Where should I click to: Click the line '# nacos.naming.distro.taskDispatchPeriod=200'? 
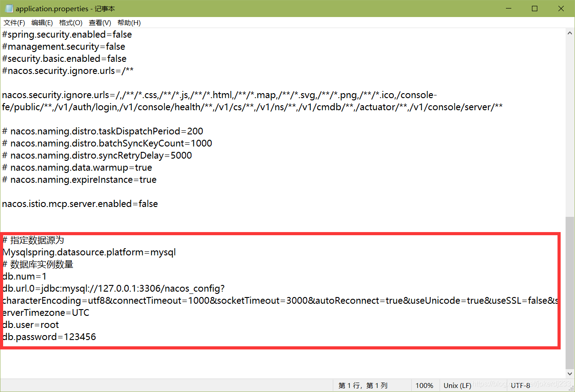pyautogui.click(x=103, y=131)
